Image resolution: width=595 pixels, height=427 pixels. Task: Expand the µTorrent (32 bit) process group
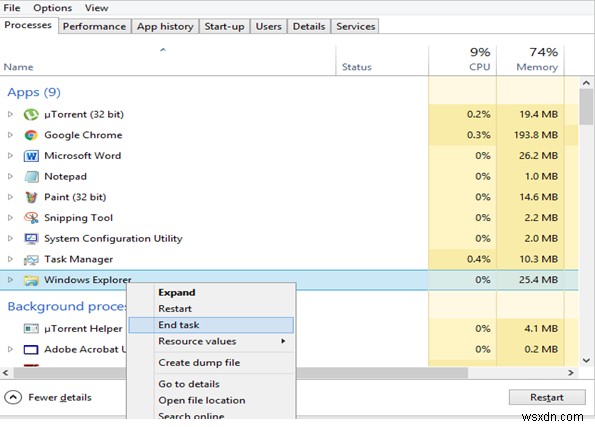point(10,114)
